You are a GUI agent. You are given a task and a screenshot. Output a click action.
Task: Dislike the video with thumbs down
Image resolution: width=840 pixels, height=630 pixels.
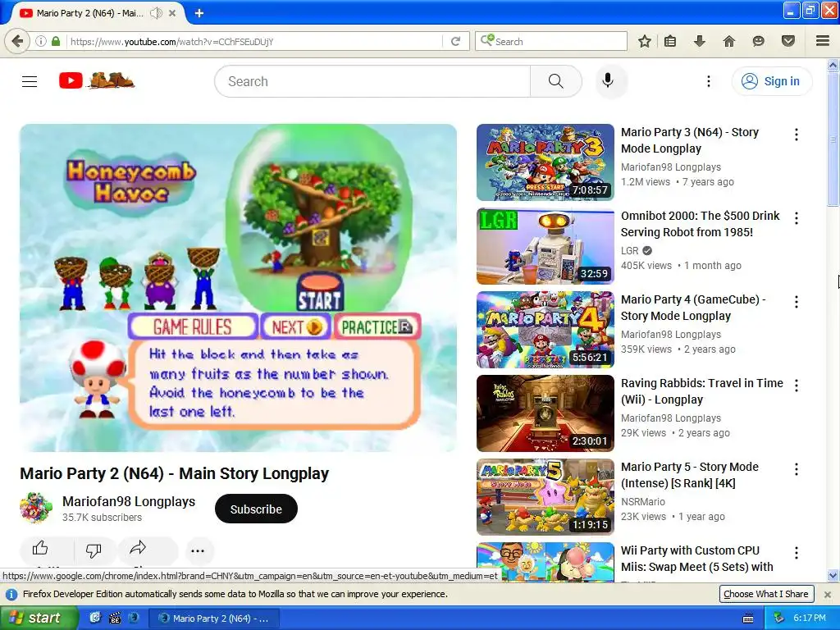coord(94,550)
